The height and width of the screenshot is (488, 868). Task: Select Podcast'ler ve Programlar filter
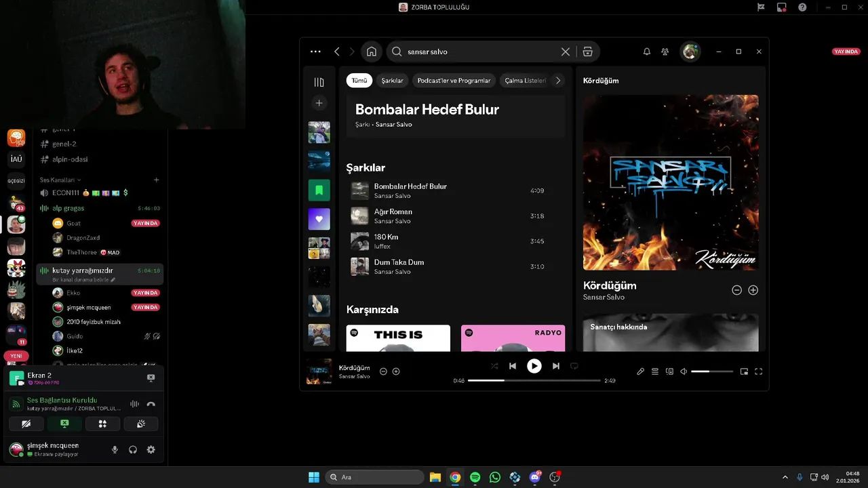point(454,80)
